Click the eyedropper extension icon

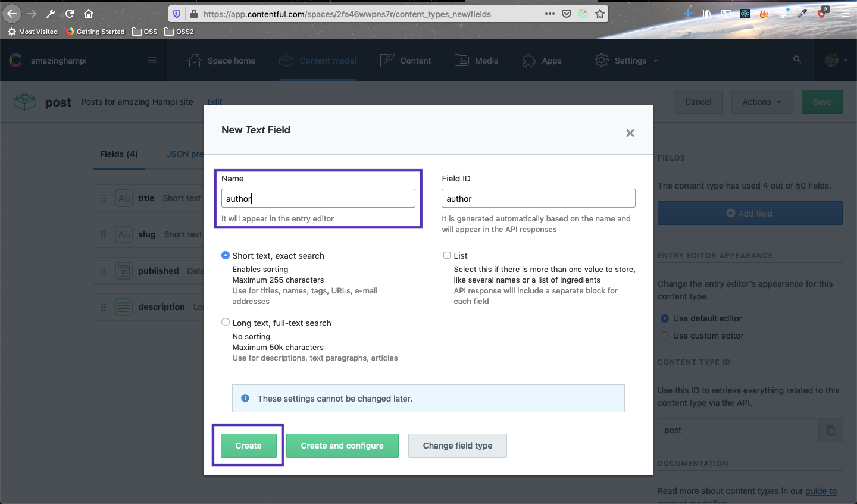click(803, 14)
